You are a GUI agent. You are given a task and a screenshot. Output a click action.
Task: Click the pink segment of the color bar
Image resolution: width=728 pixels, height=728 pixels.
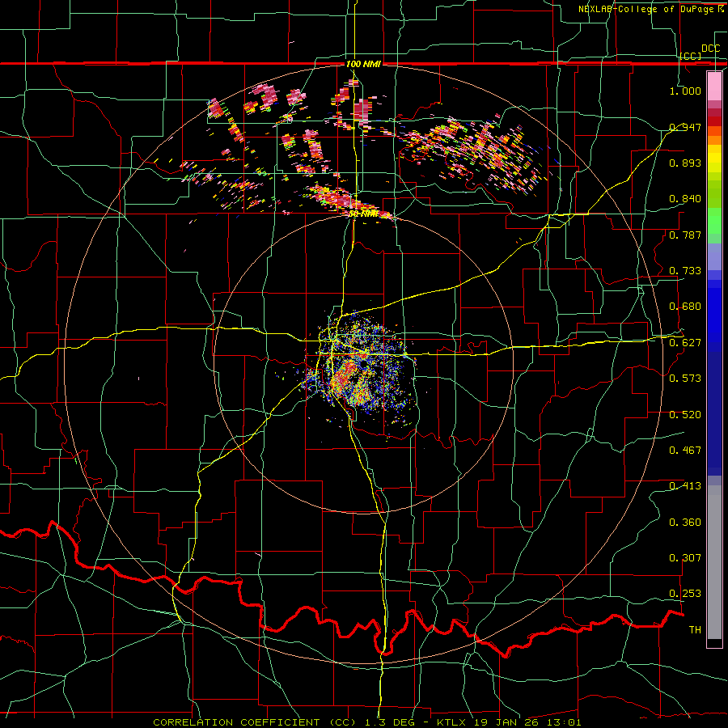714,87
